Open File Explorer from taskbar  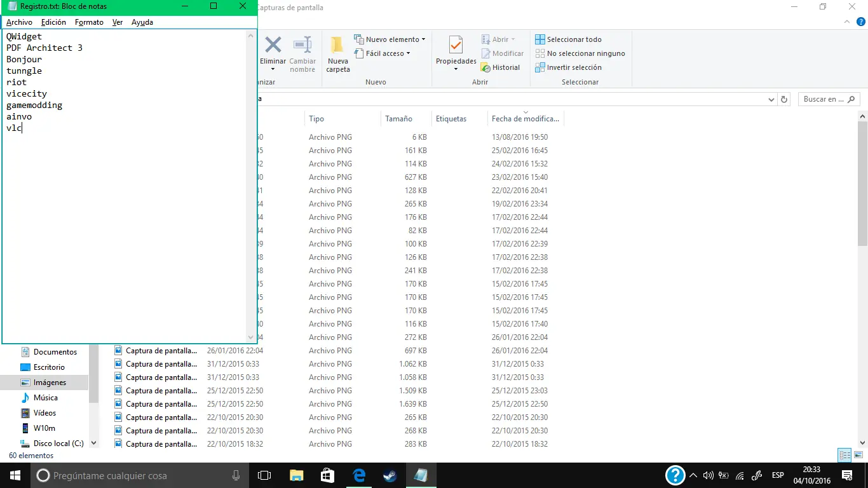pos(296,475)
